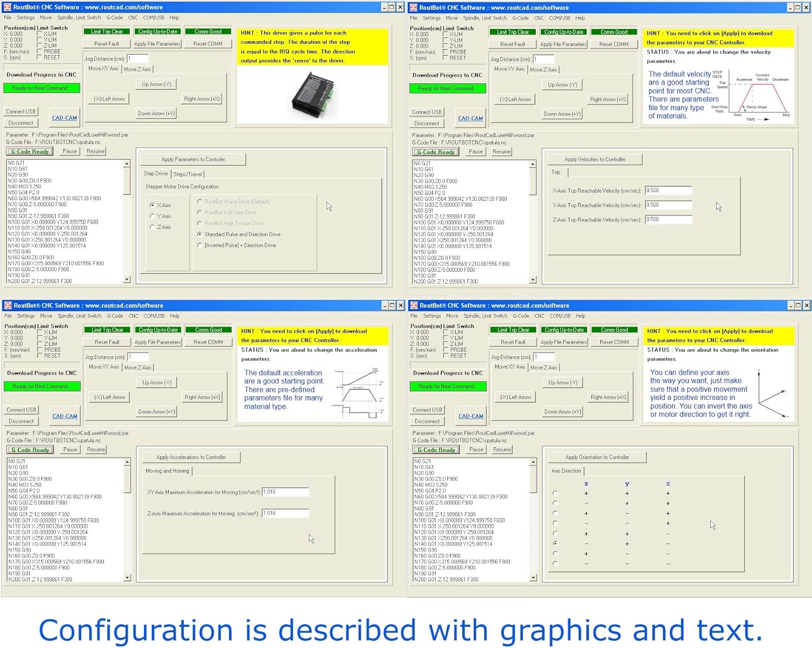Screen dimensions: 812x648
Task: Minimize the top-left RoutBot window
Action: (384, 7)
